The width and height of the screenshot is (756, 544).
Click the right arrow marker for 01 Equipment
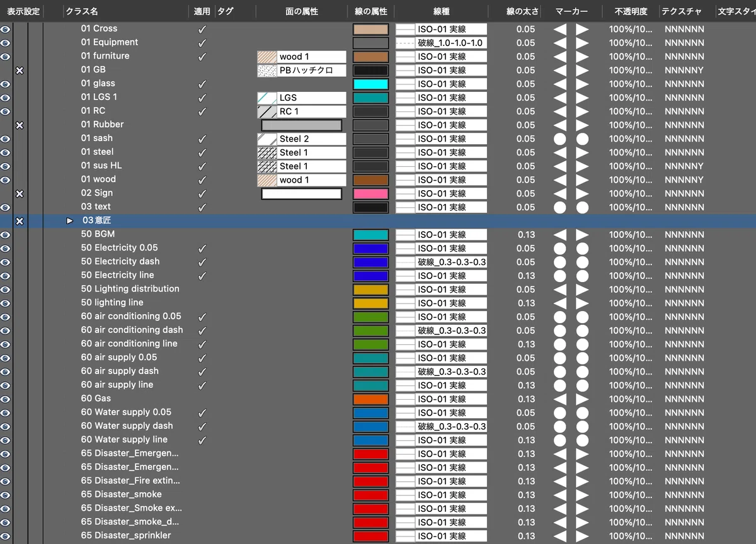(x=582, y=43)
